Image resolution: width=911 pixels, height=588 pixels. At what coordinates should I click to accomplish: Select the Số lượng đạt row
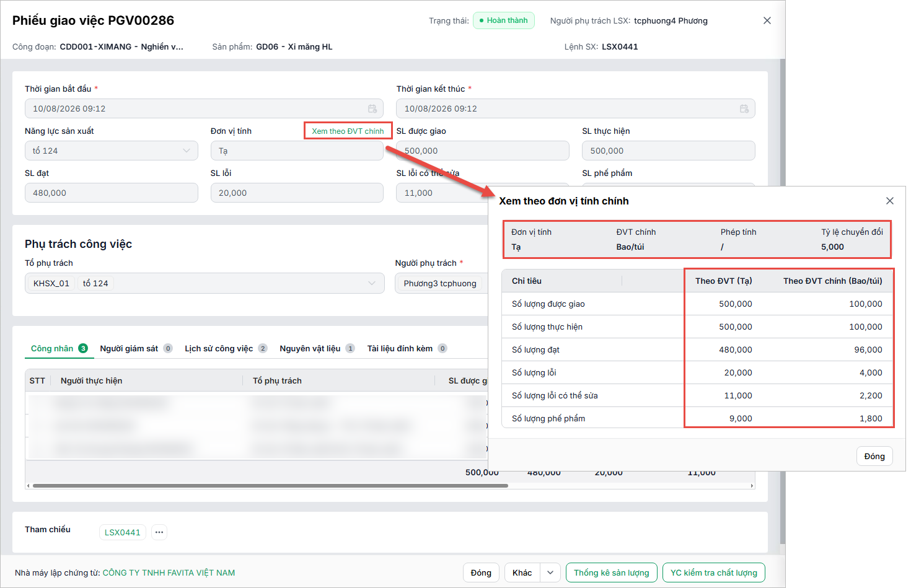tap(697, 349)
